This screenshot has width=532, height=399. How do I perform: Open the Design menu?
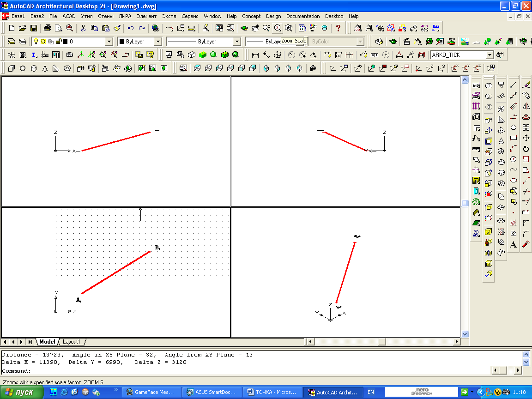coord(273,16)
